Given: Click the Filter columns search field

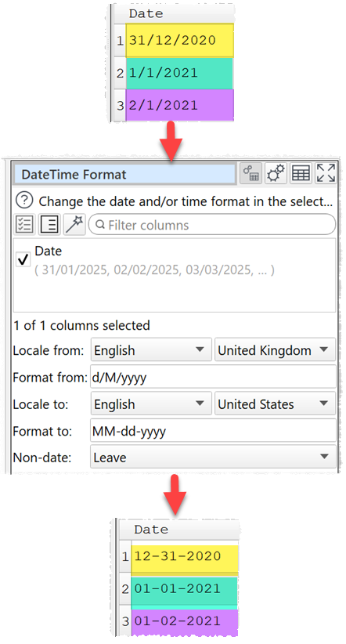Looking at the screenshot, I should 212,225.
